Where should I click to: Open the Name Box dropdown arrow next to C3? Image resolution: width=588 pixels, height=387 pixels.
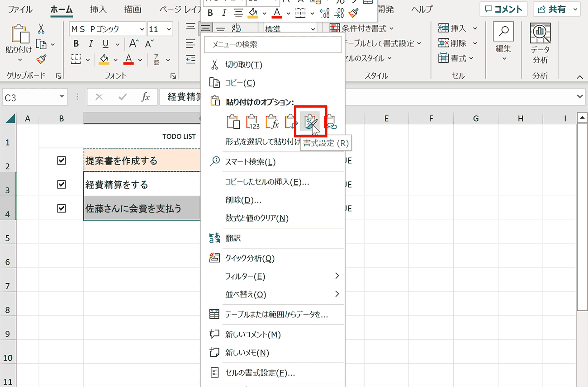(62, 97)
